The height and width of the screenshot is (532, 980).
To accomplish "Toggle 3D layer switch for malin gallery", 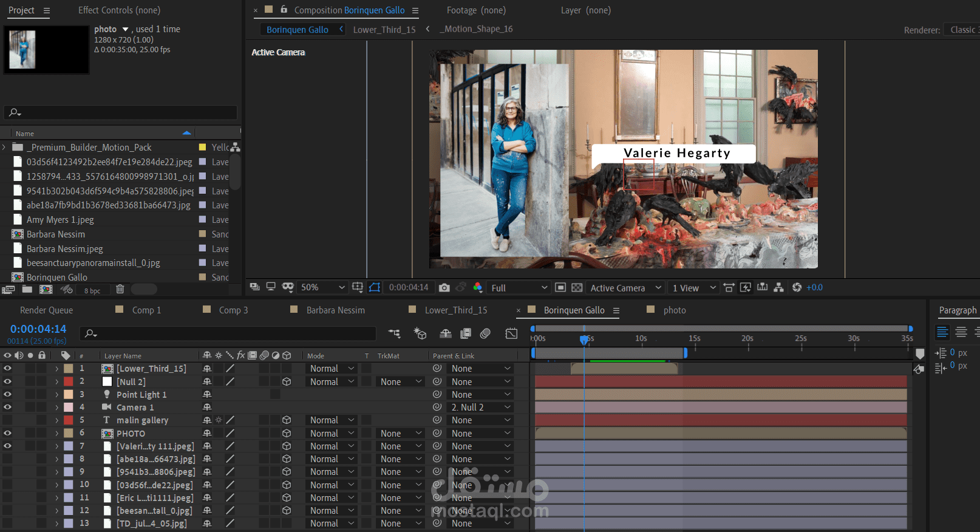I will (x=287, y=420).
